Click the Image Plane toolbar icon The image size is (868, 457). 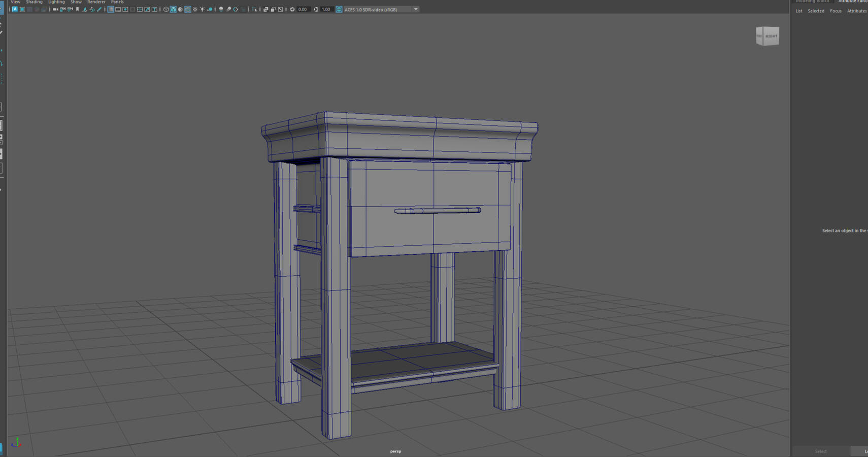[x=84, y=9]
